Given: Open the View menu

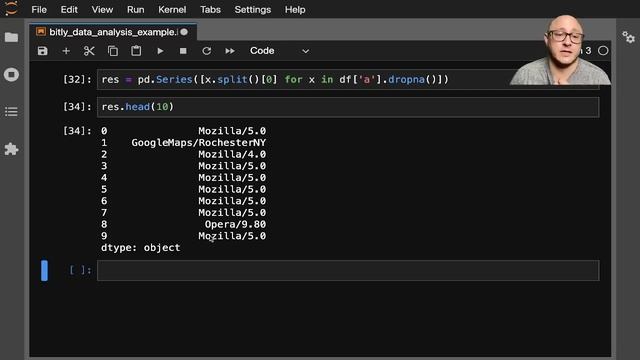Looking at the screenshot, I should tap(102, 9).
